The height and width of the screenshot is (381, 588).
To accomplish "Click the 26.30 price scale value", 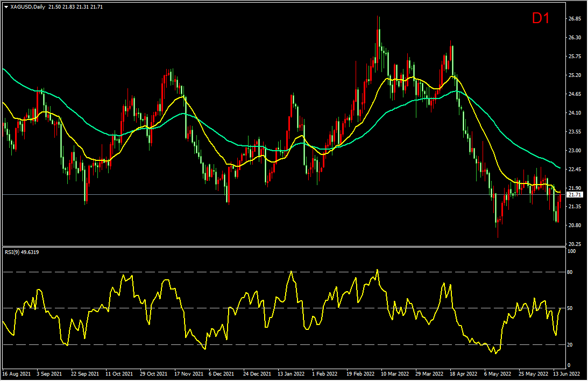I will click(x=575, y=38).
